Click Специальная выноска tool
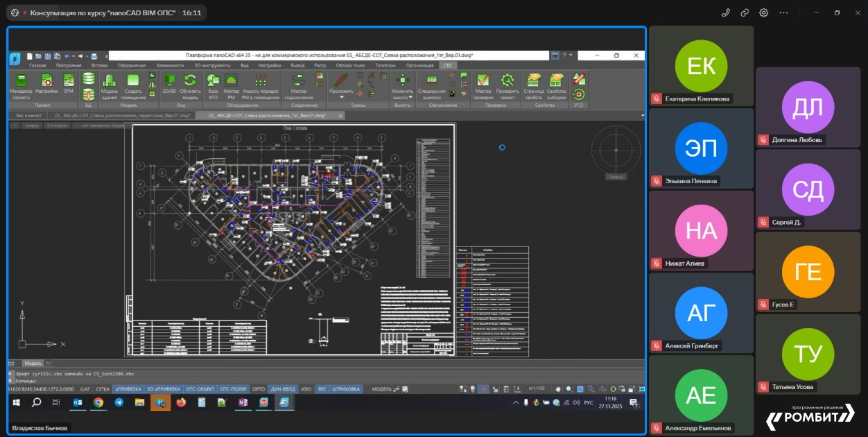Image resolution: width=868 pixels, height=437 pixels. (x=431, y=86)
